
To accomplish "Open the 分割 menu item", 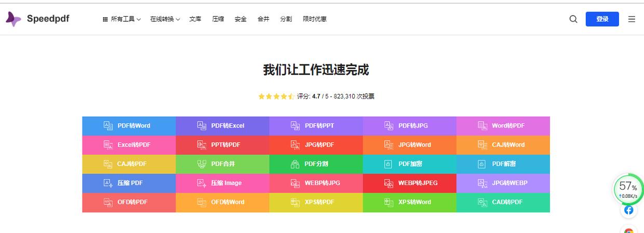I will click(286, 19).
